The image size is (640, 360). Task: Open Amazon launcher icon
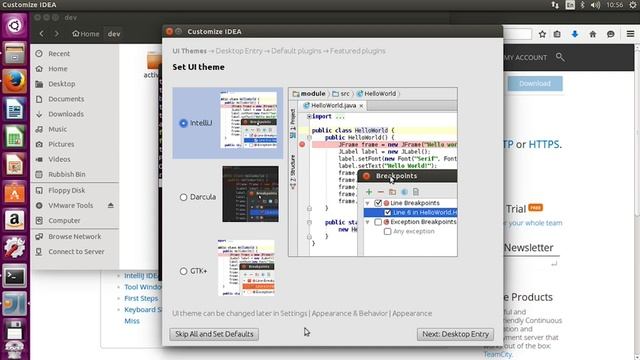coord(14,220)
